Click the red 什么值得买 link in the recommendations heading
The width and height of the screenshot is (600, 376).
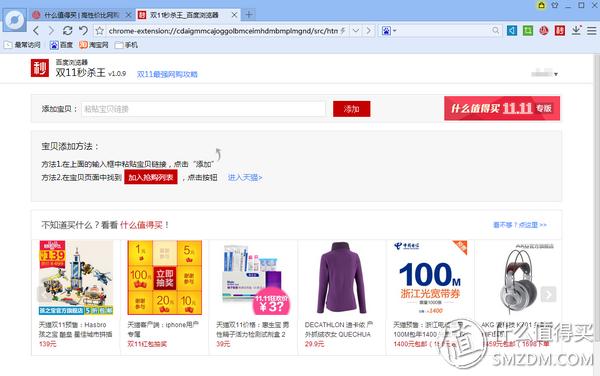(141, 225)
